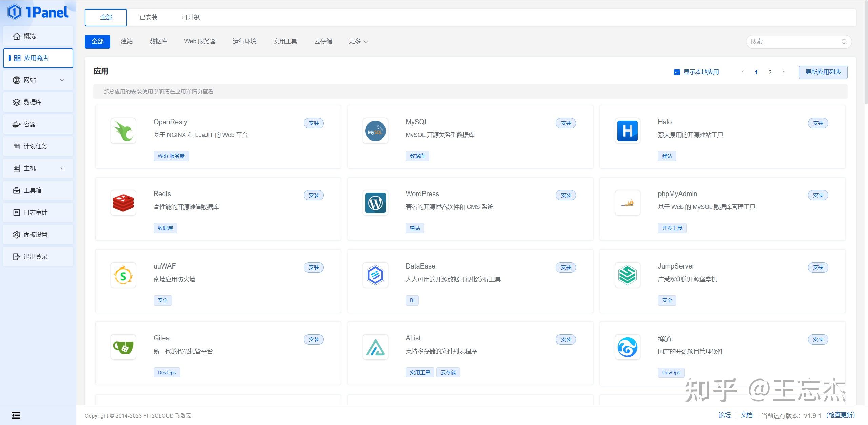
Task: Toggle the 显示本地应用 checkbox
Action: coord(677,72)
